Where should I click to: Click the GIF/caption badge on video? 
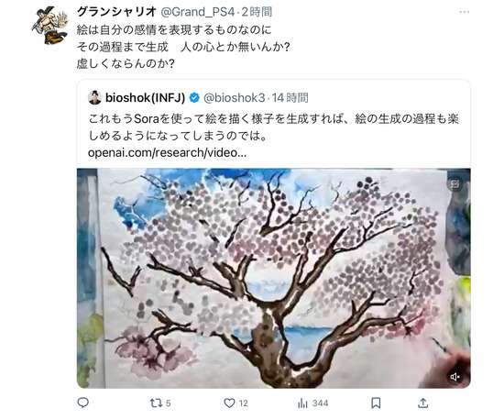coord(455,184)
